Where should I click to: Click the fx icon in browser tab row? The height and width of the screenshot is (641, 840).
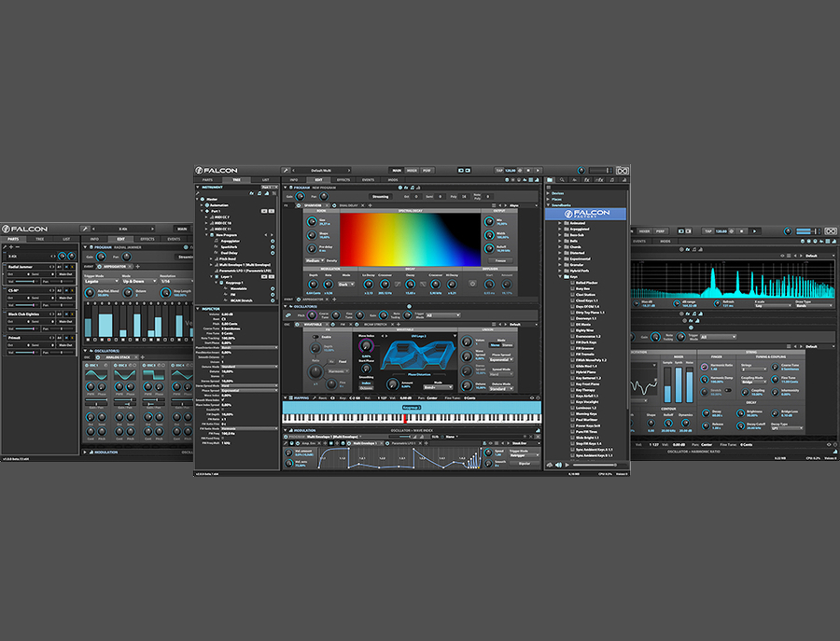coord(587,180)
